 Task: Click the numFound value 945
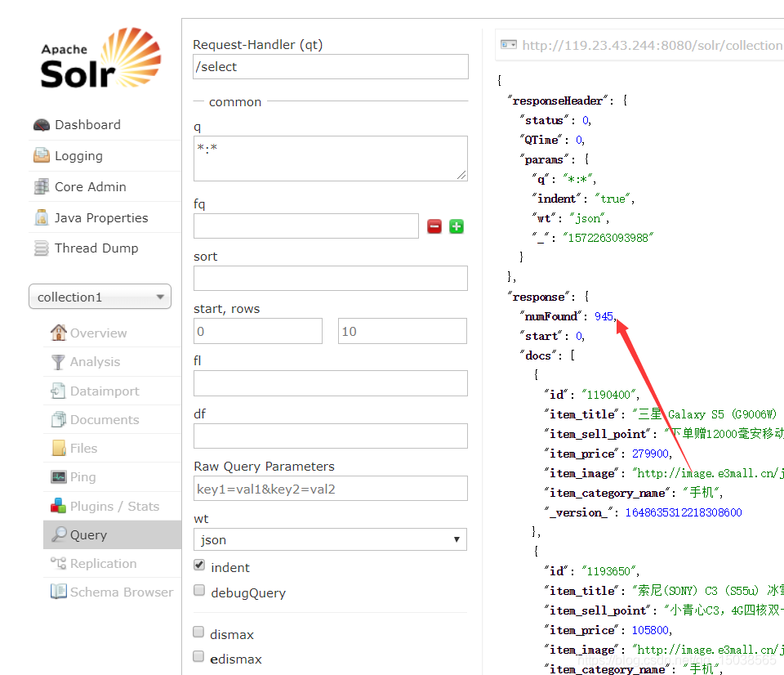click(604, 316)
